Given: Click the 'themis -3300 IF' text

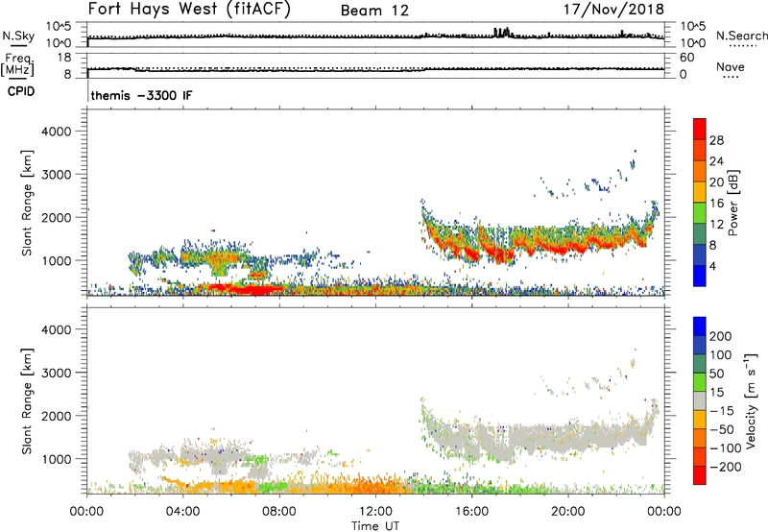Looking at the screenshot, I should point(141,95).
